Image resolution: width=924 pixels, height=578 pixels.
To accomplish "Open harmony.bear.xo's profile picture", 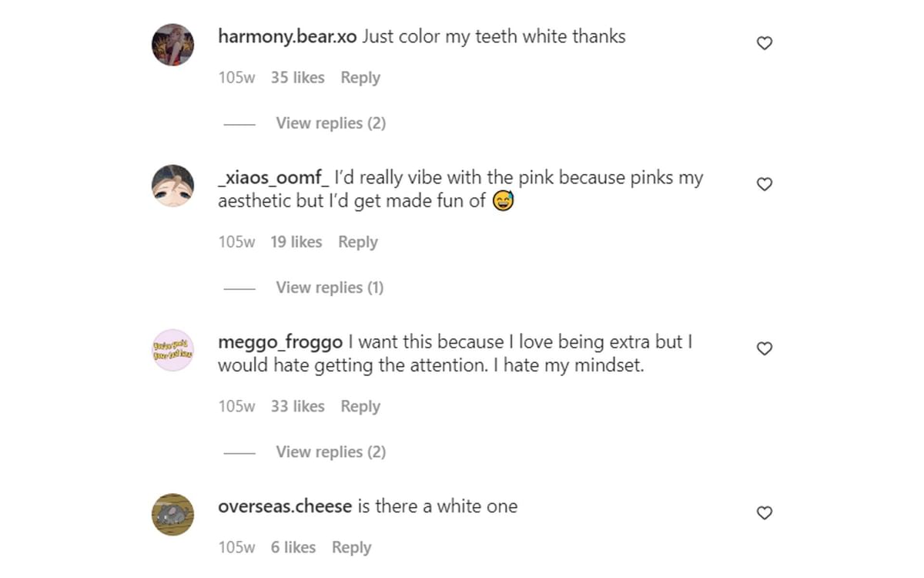I will pos(172,44).
